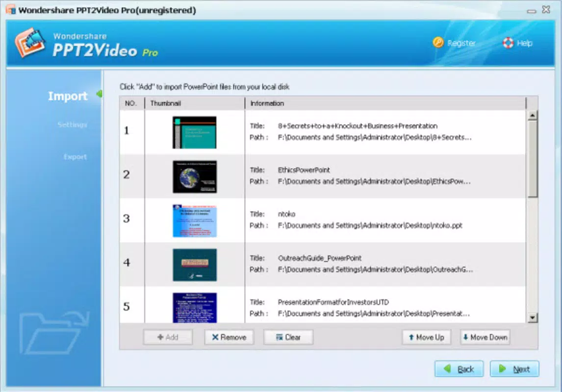562x392 pixels.
Task: Click row number 2 in list
Action: tap(127, 174)
